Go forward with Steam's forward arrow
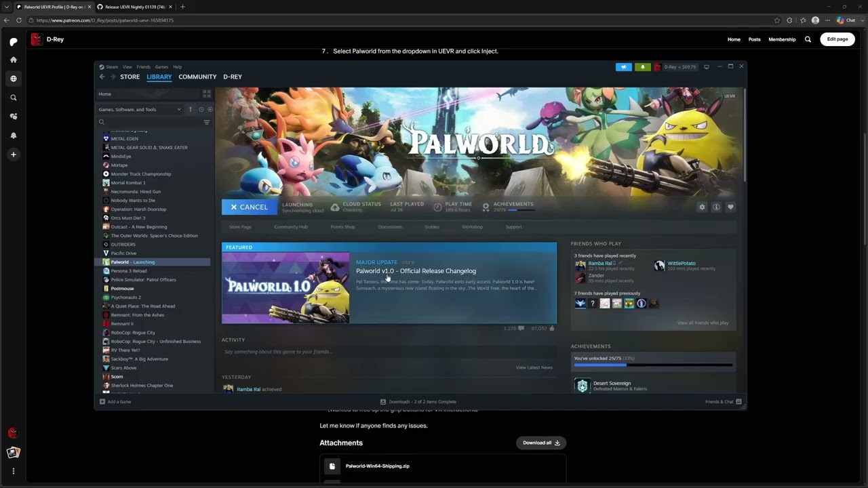Screen dimensions: 868x488 [x=113, y=77]
